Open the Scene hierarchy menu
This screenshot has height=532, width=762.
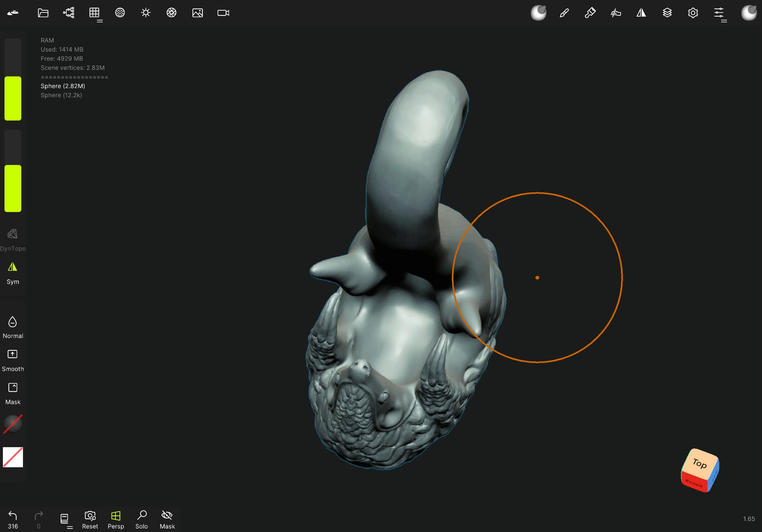click(69, 13)
